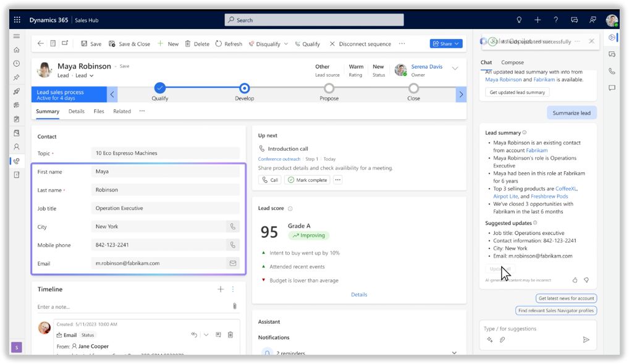Open more tabs ellipsis next to Related

(142, 111)
